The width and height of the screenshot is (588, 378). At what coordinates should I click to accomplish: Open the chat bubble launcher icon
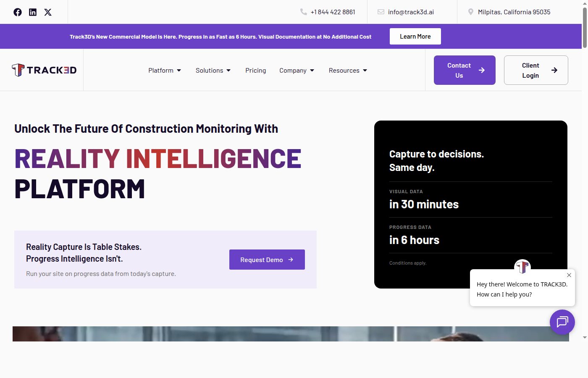pos(562,322)
